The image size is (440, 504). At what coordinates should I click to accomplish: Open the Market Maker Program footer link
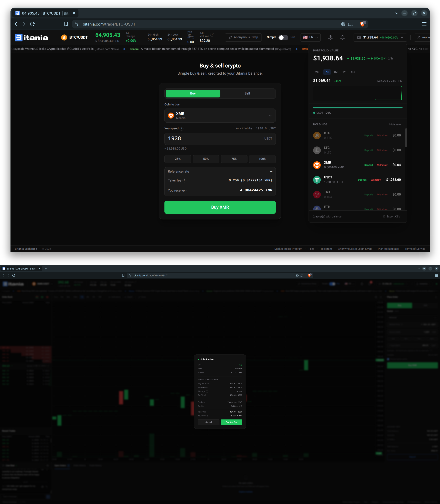pyautogui.click(x=288, y=249)
